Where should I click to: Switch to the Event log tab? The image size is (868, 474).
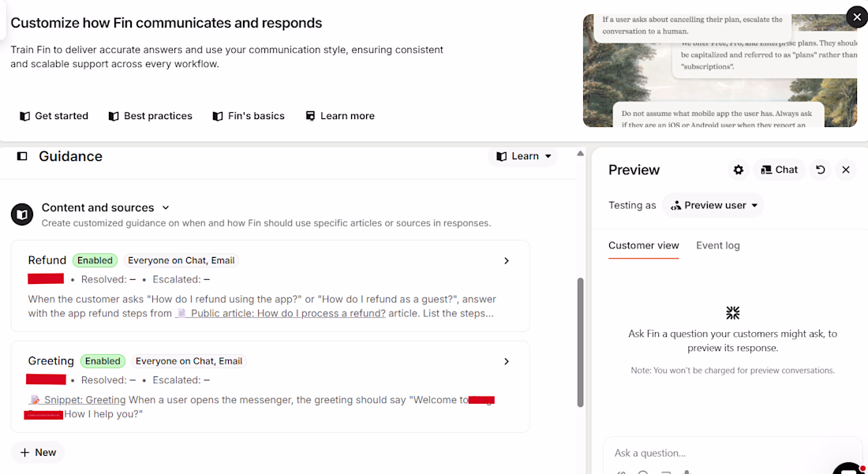[718, 245]
